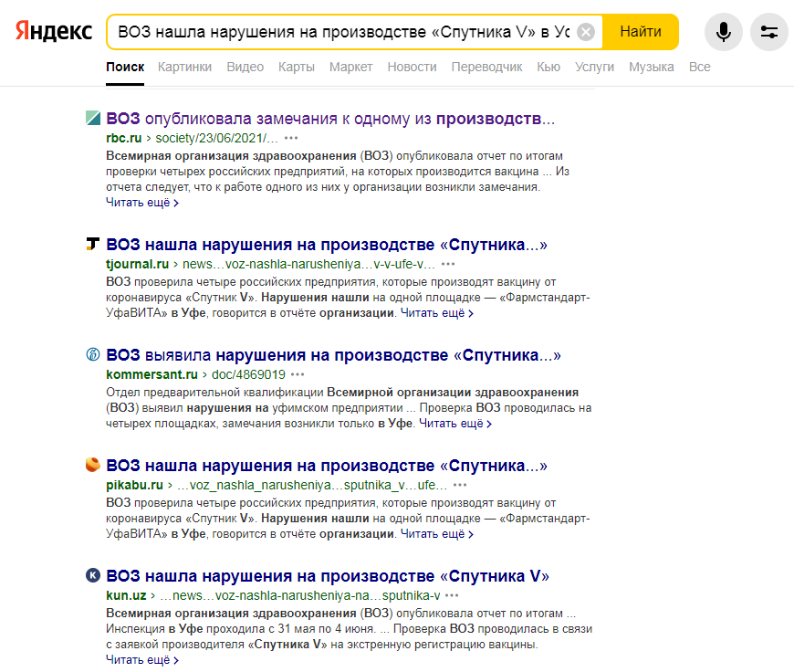Click the kun.uz favicon icon

coord(92,576)
